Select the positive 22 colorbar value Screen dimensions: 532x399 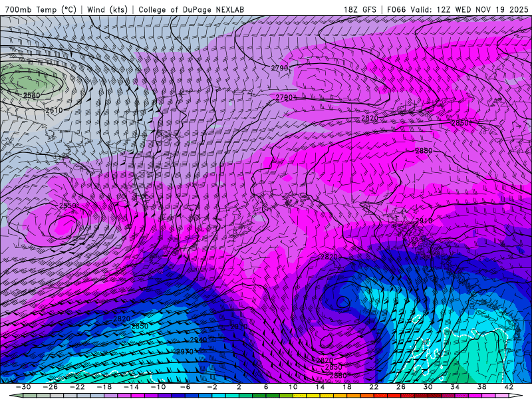[374, 387]
